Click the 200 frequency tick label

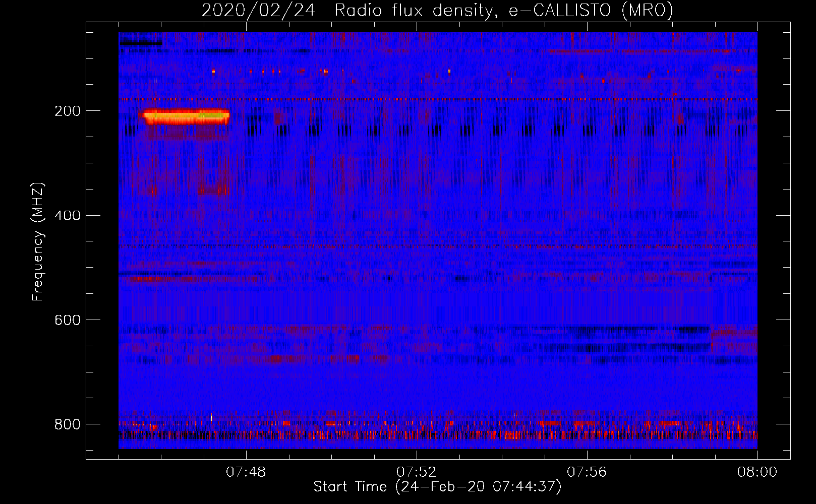(x=68, y=111)
